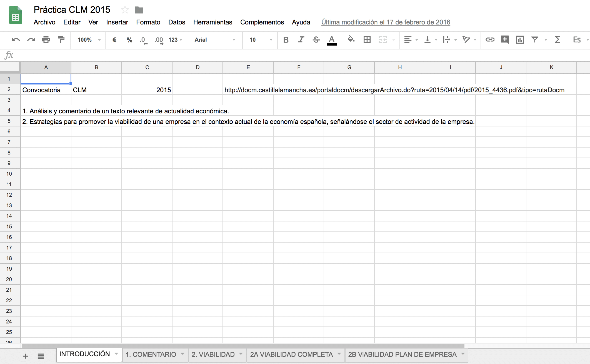Select the paint format roller tool
590x364 pixels.
[61, 40]
